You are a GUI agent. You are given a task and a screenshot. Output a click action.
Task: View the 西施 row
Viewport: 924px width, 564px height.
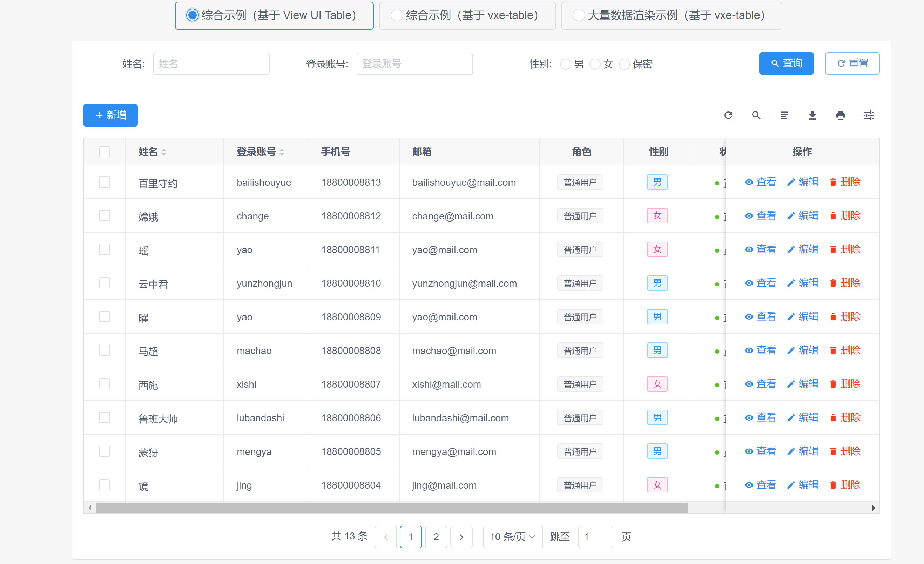(760, 384)
